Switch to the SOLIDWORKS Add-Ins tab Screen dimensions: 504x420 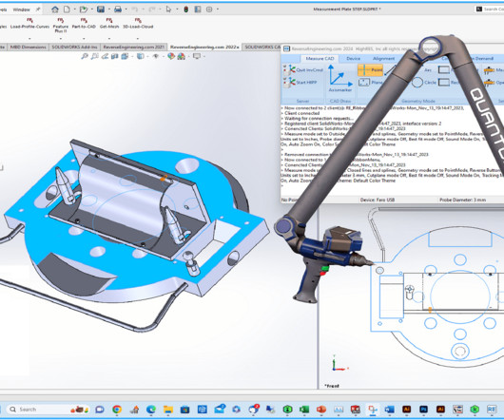click(74, 47)
